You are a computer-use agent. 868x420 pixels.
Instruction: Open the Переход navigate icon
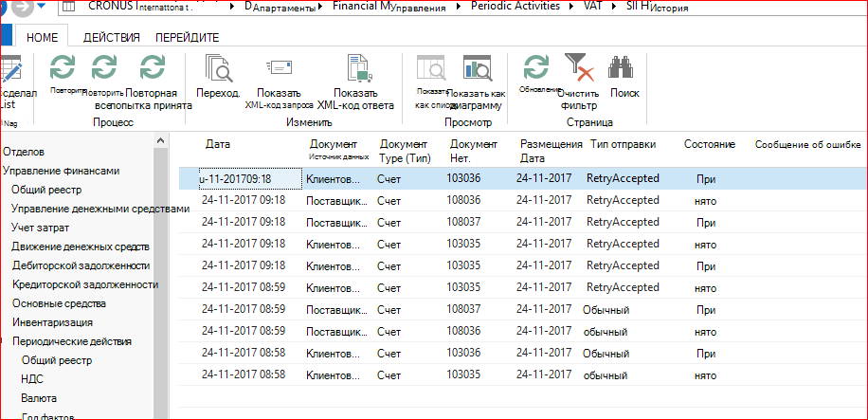pos(219,67)
